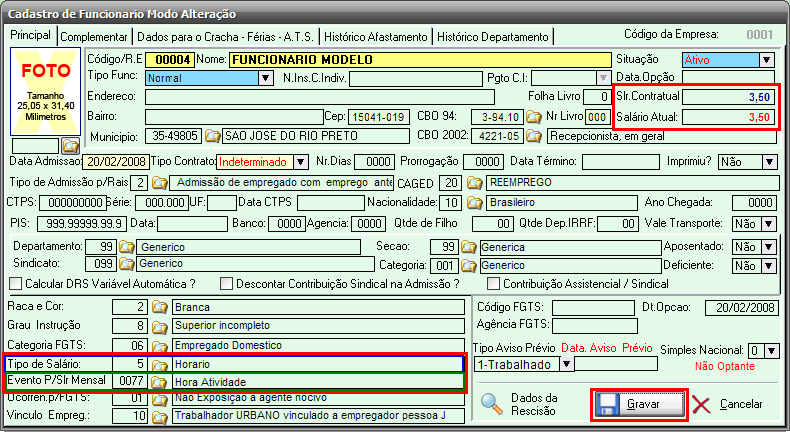Open Dados da Rescisão button label
This screenshot has height=432, width=790.
[x=534, y=404]
